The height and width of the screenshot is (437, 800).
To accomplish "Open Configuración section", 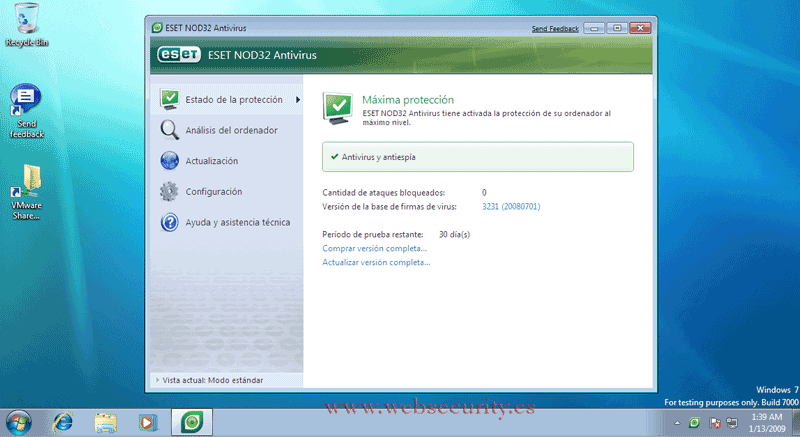I will [213, 192].
